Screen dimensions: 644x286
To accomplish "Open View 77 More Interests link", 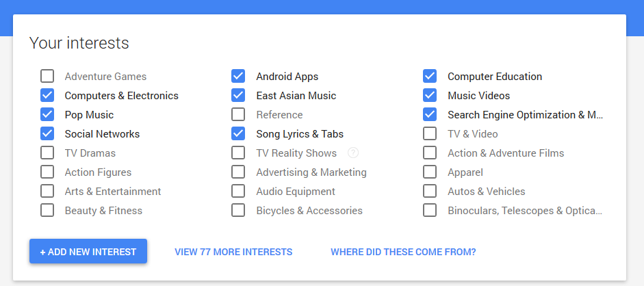I will click(x=233, y=252).
